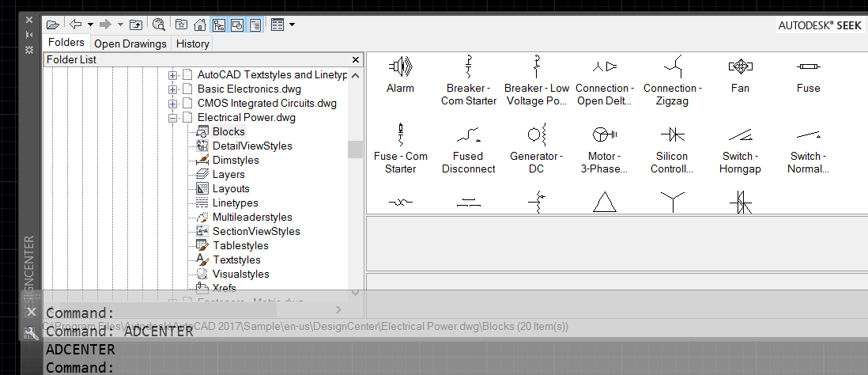Viewport: 868px width, 375px height.
Task: Select the Breaker - Low Voltage block
Action: pyautogui.click(x=537, y=81)
